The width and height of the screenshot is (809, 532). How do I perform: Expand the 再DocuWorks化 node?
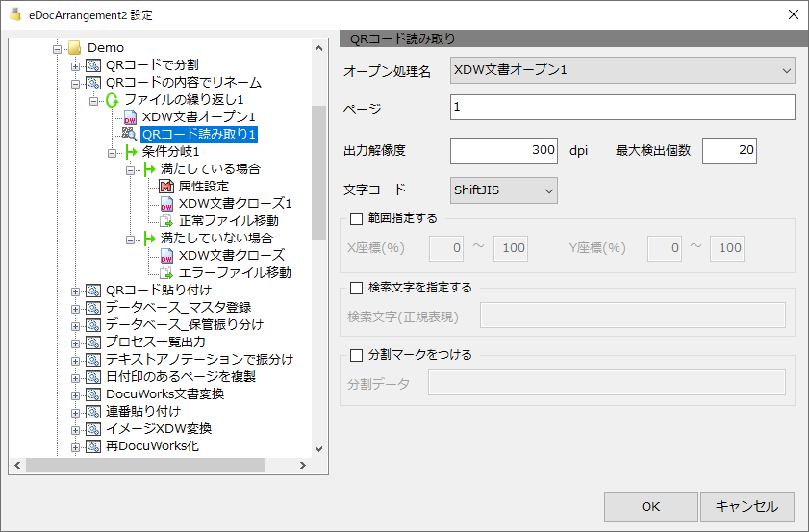[x=75, y=448]
